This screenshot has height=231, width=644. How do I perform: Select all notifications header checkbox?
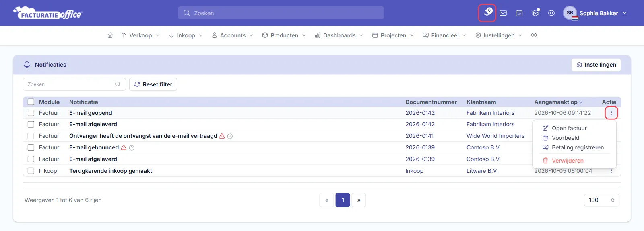click(x=31, y=102)
